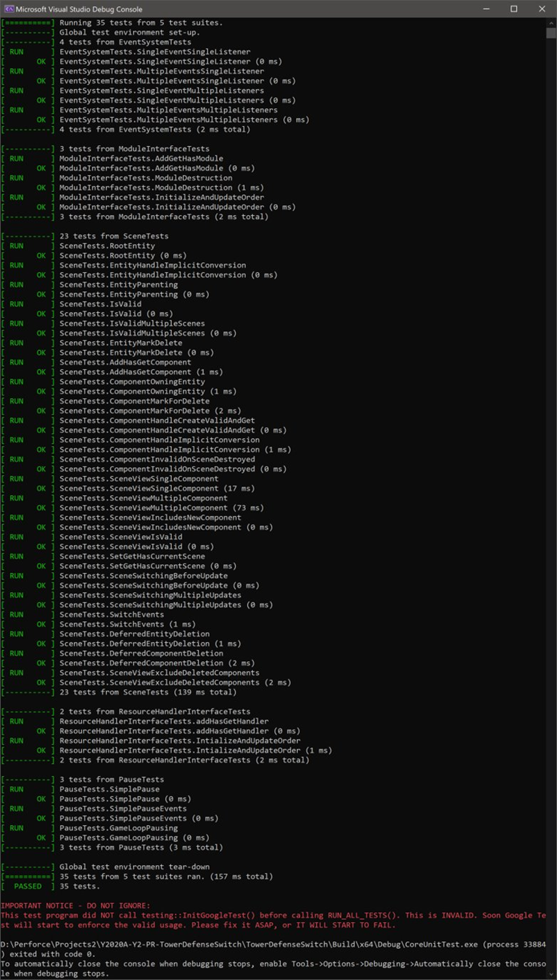Click 'SceneTests.SwitchEvents (1 ms)' line
This screenshot has height=980, width=557.
pyautogui.click(x=127, y=624)
